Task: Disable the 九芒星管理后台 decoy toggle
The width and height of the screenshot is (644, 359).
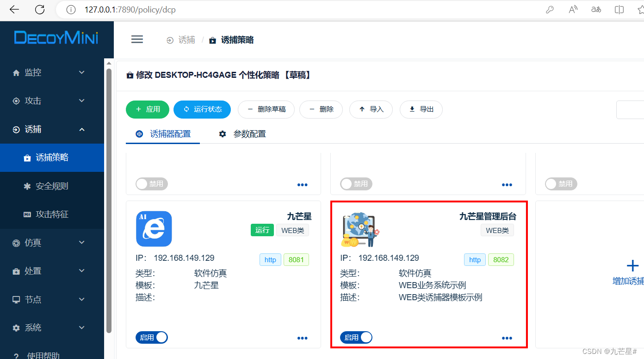Action: tap(356, 338)
